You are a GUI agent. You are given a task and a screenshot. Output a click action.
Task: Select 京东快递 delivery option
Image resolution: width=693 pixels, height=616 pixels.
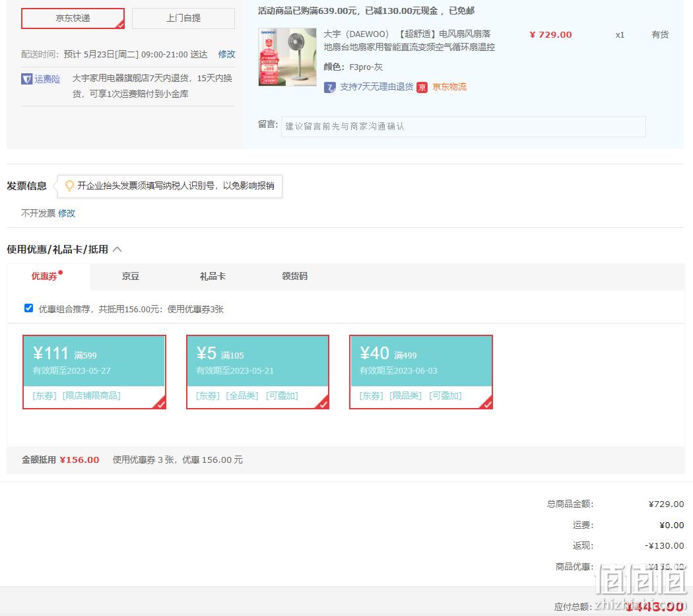tap(73, 18)
